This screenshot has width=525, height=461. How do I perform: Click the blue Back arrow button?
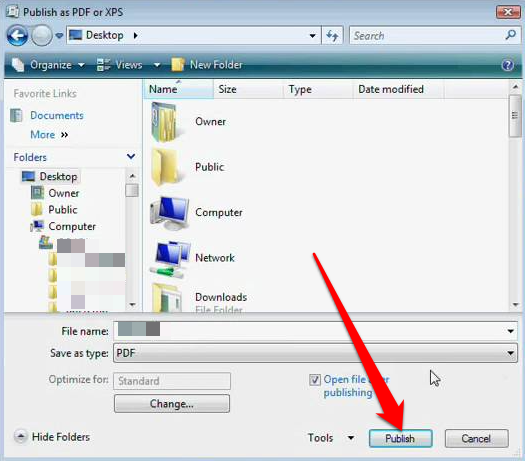[17, 35]
